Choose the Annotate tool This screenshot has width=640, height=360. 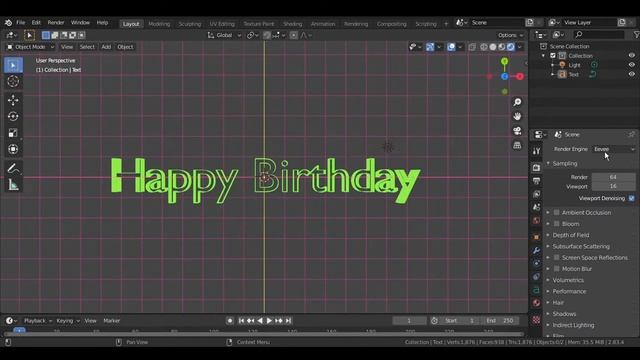(x=13, y=168)
